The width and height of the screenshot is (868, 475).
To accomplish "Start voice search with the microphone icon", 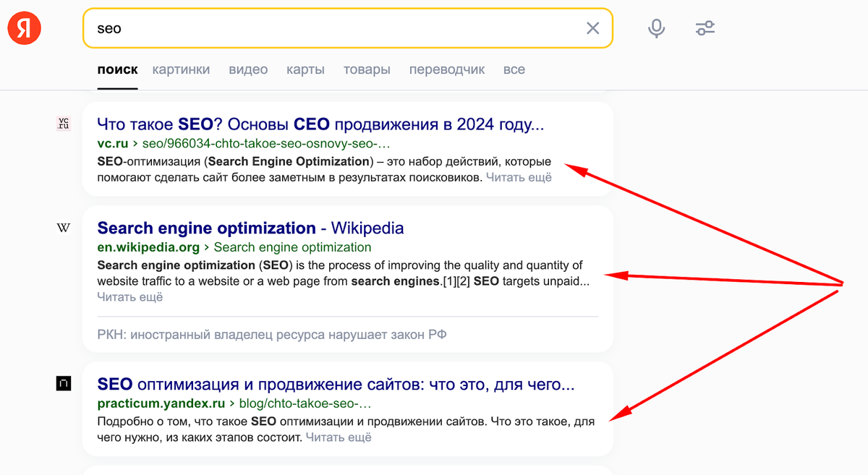I will click(656, 28).
